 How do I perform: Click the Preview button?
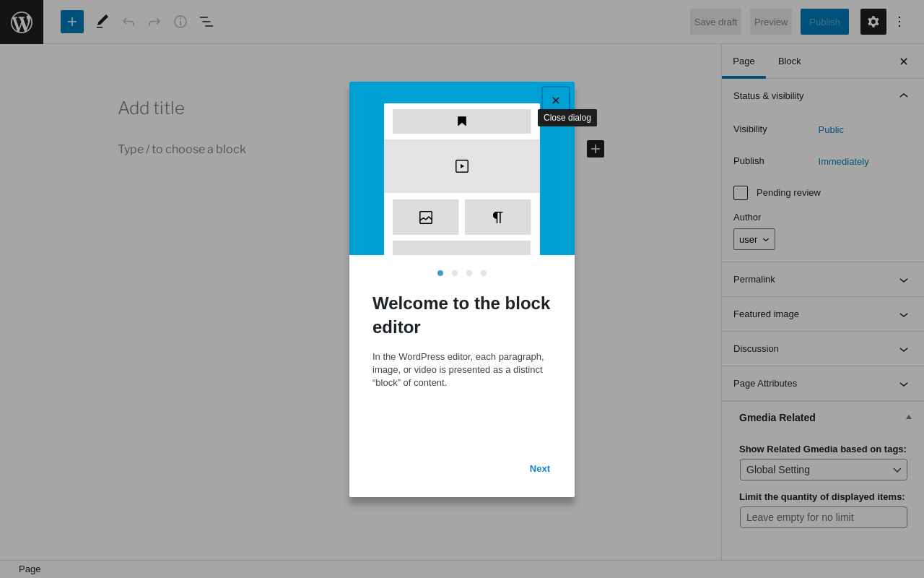click(x=771, y=22)
